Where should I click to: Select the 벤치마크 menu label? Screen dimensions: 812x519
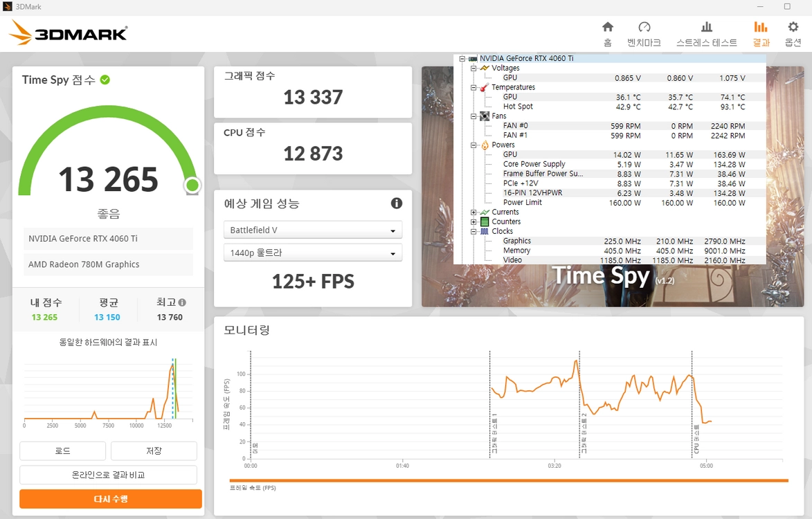[x=644, y=42]
